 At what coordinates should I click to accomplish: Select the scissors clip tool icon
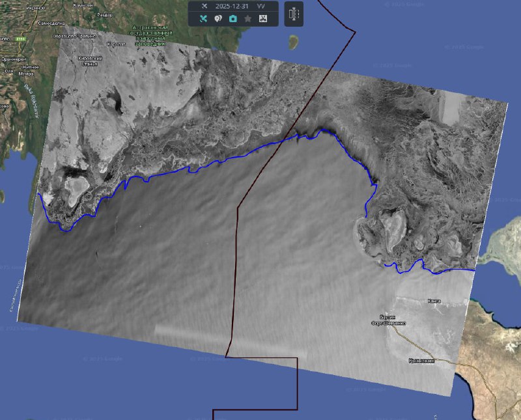point(263,19)
